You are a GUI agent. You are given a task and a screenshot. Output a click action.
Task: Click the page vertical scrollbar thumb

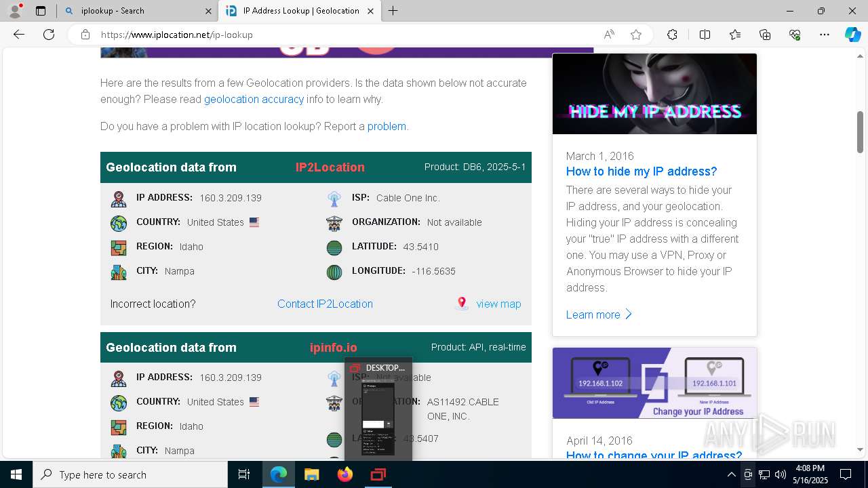(860, 131)
